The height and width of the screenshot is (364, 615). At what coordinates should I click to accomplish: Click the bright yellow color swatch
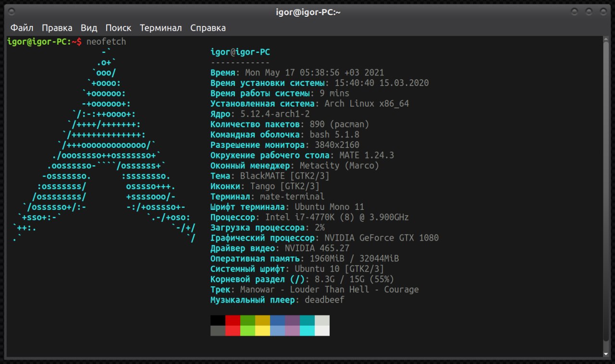tap(262, 331)
